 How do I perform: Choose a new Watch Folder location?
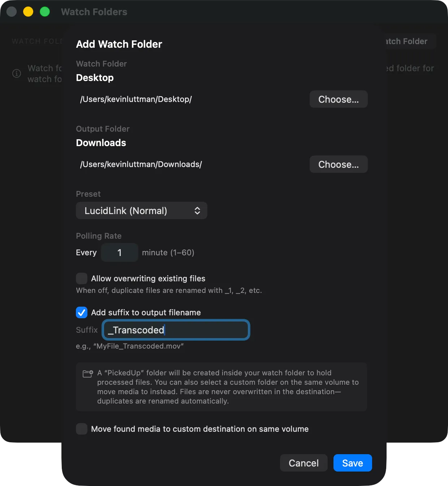pos(338,99)
